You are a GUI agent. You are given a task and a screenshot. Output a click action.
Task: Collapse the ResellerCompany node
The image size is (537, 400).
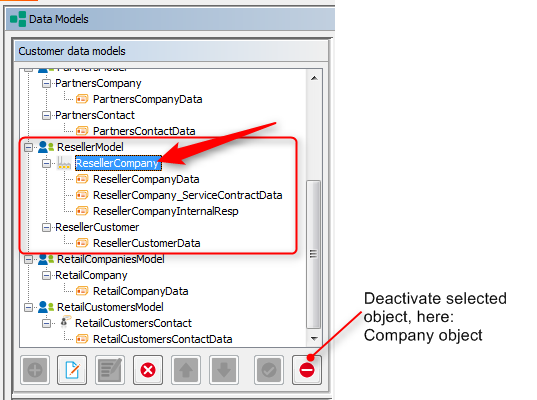[46, 164]
